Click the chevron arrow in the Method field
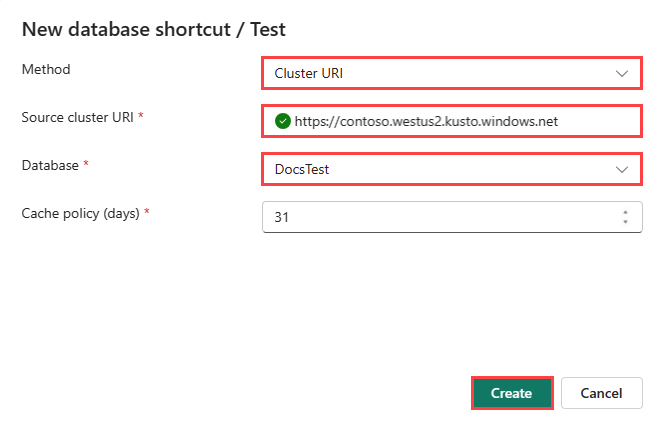Viewport: 664px width, 430px height. [621, 74]
